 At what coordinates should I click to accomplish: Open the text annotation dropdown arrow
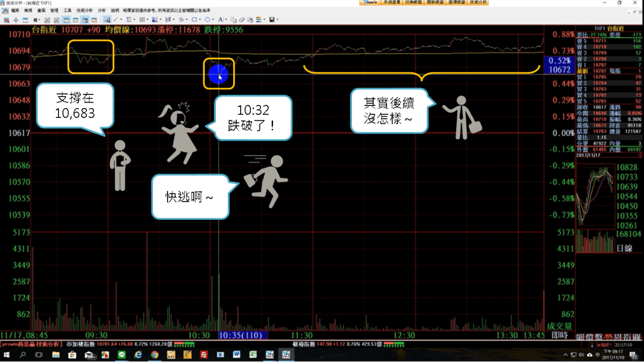226,20
